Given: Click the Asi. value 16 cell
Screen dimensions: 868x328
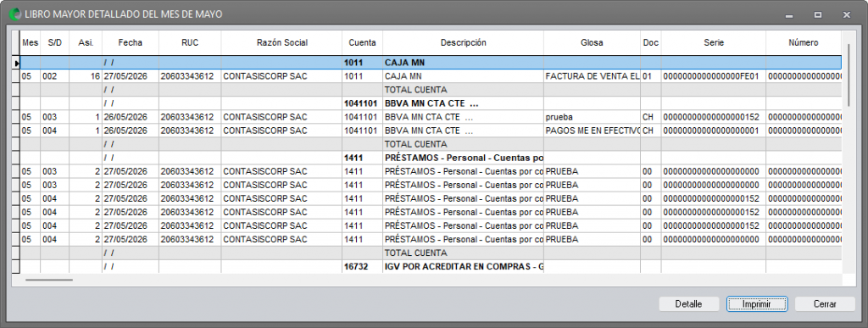Looking at the screenshot, I should (86, 76).
